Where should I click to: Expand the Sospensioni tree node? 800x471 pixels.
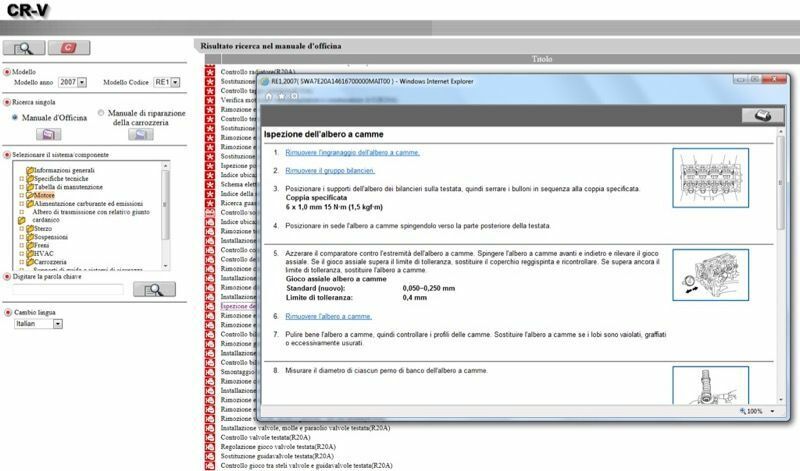[x=20, y=238]
